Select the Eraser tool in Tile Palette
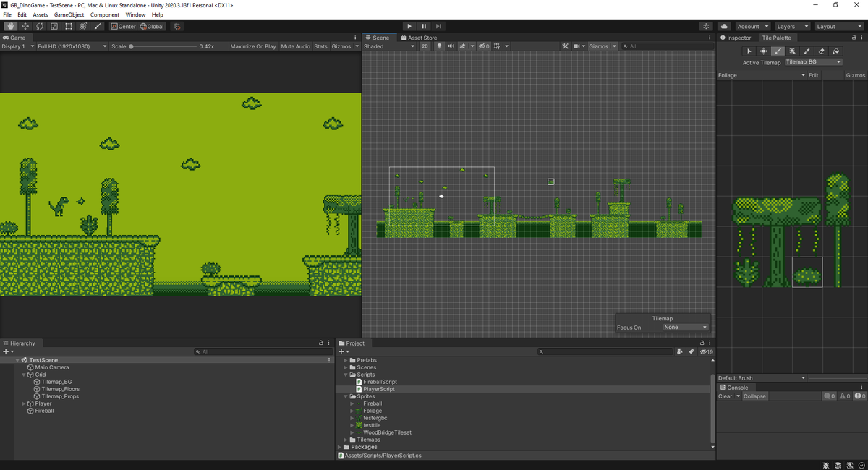The height and width of the screenshot is (470, 868). point(821,51)
